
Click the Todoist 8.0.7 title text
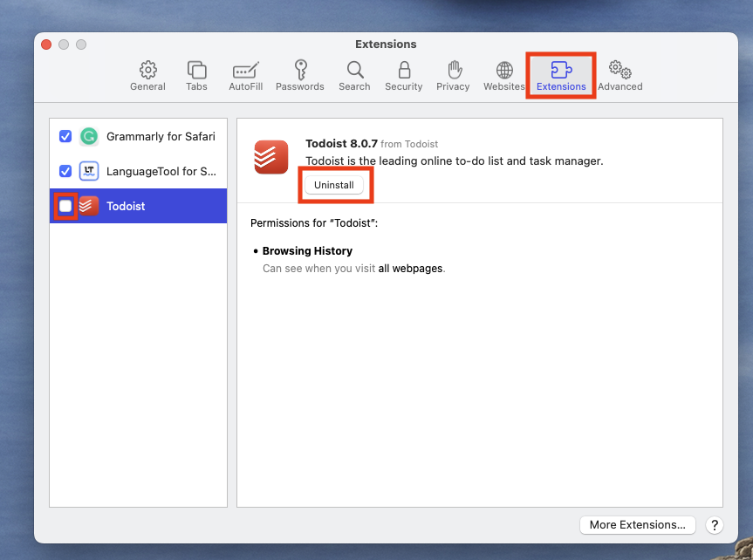[341, 144]
